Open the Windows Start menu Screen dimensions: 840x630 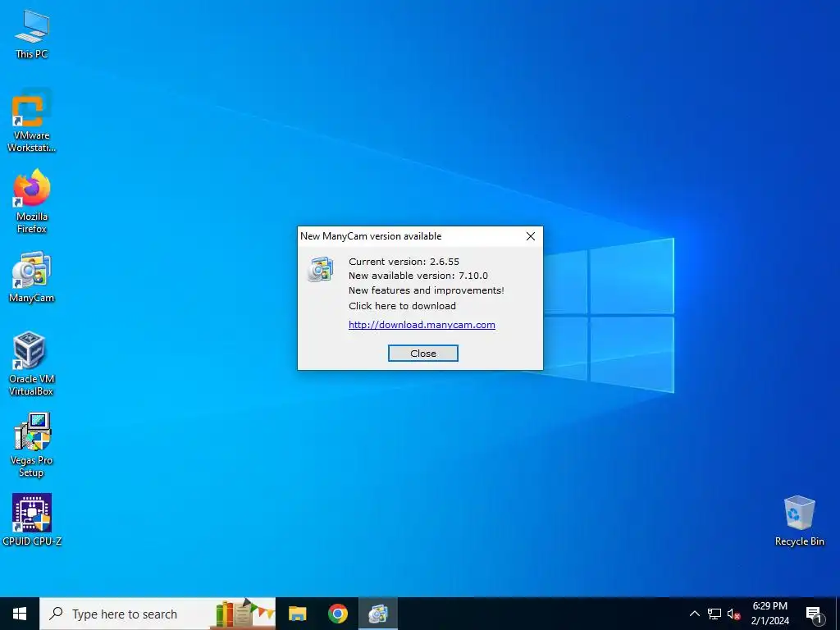click(20, 614)
